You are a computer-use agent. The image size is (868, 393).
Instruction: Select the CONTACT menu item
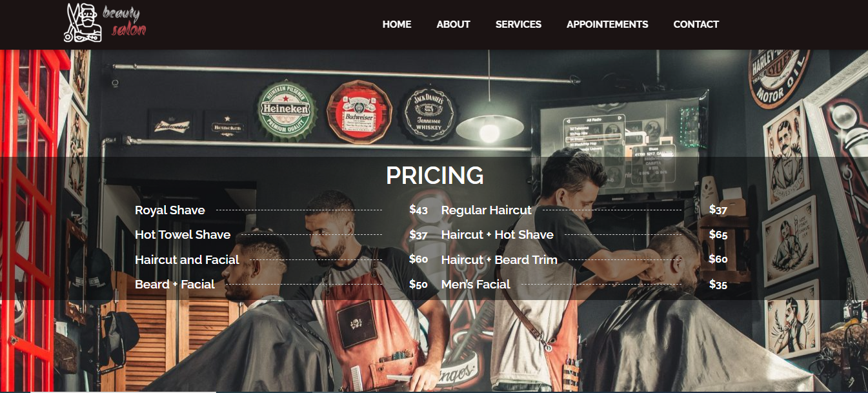click(696, 25)
